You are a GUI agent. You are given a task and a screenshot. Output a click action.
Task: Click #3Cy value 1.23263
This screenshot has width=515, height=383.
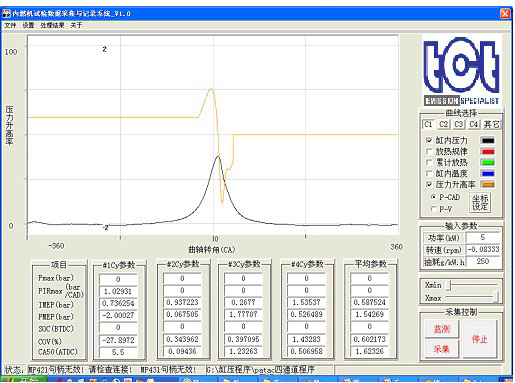tap(243, 351)
